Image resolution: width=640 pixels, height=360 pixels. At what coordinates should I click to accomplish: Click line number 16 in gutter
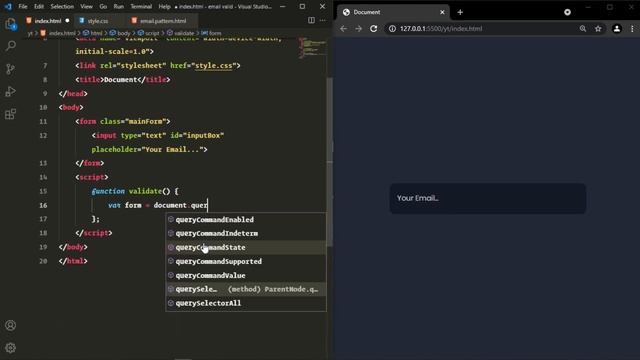click(43, 205)
